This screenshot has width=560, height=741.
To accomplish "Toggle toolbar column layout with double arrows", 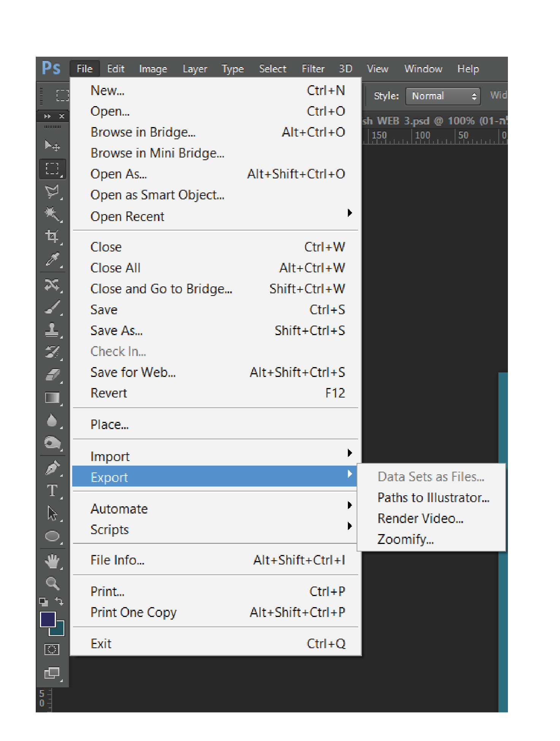I will (x=47, y=116).
